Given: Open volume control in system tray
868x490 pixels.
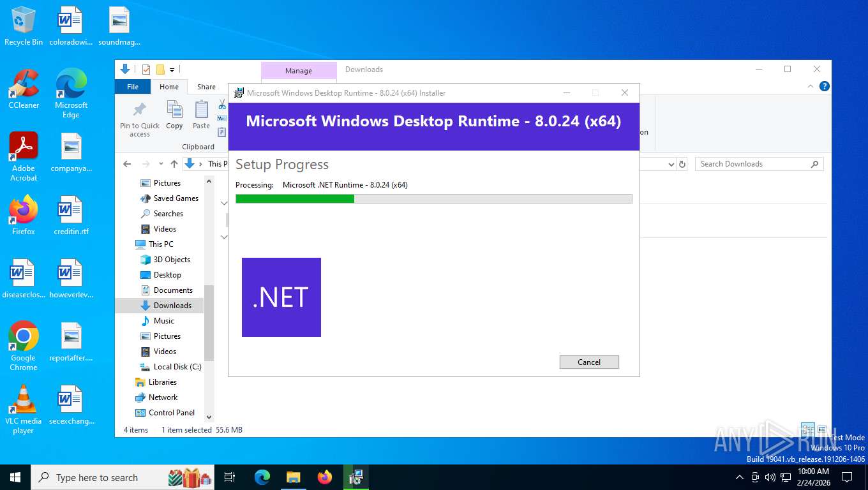Looking at the screenshot, I should [770, 477].
